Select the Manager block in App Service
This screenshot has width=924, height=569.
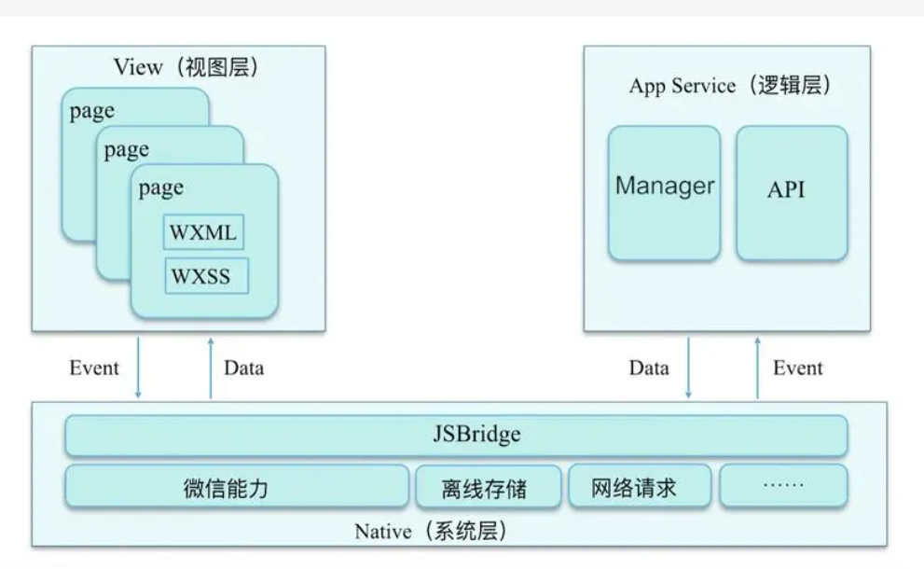point(664,193)
